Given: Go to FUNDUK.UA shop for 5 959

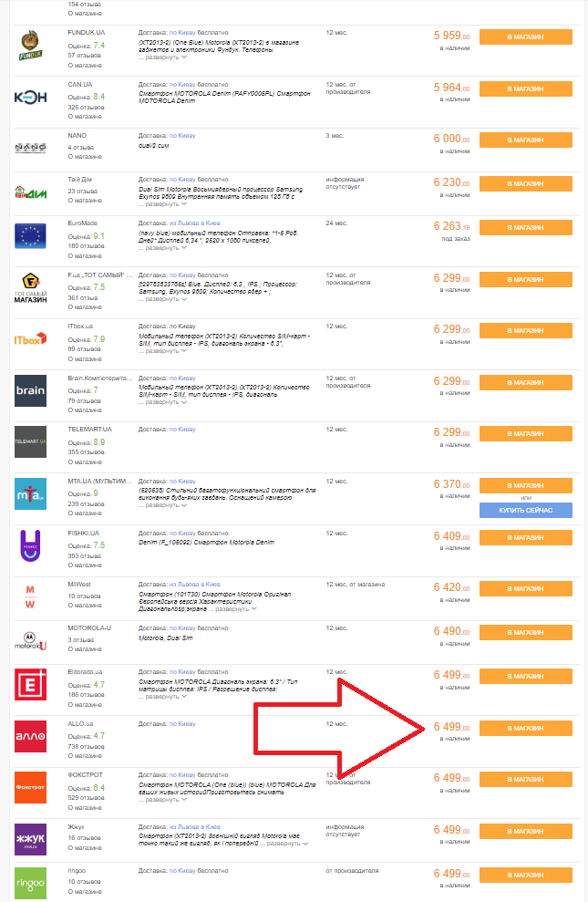Looking at the screenshot, I should click(x=525, y=36).
